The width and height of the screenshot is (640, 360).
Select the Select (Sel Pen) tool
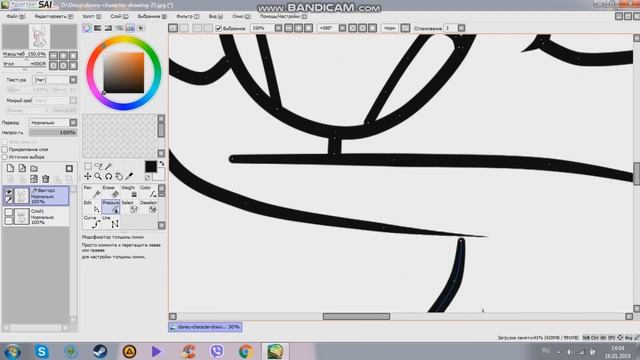[129, 207]
